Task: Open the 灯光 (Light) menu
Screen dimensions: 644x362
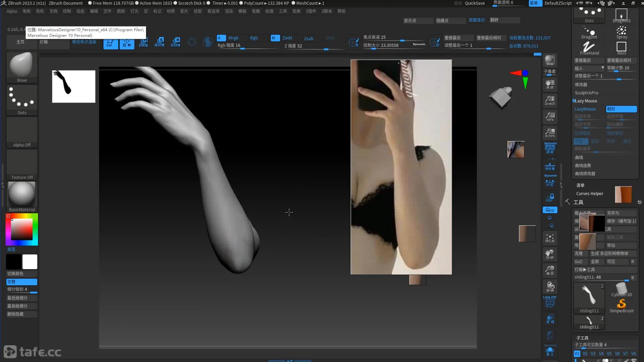Action: (x=134, y=11)
